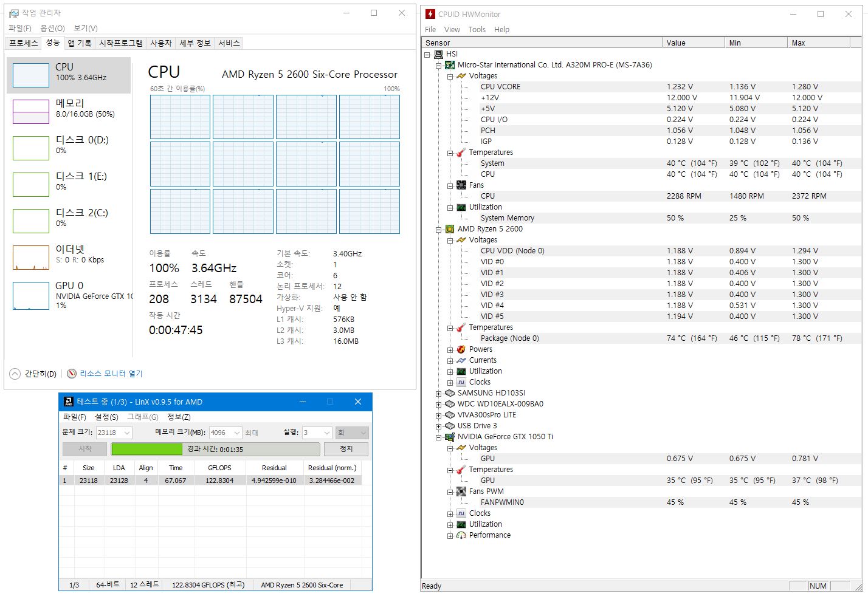Expand the USB Drive 3 node
This screenshot has height=599, width=868.
(438, 426)
